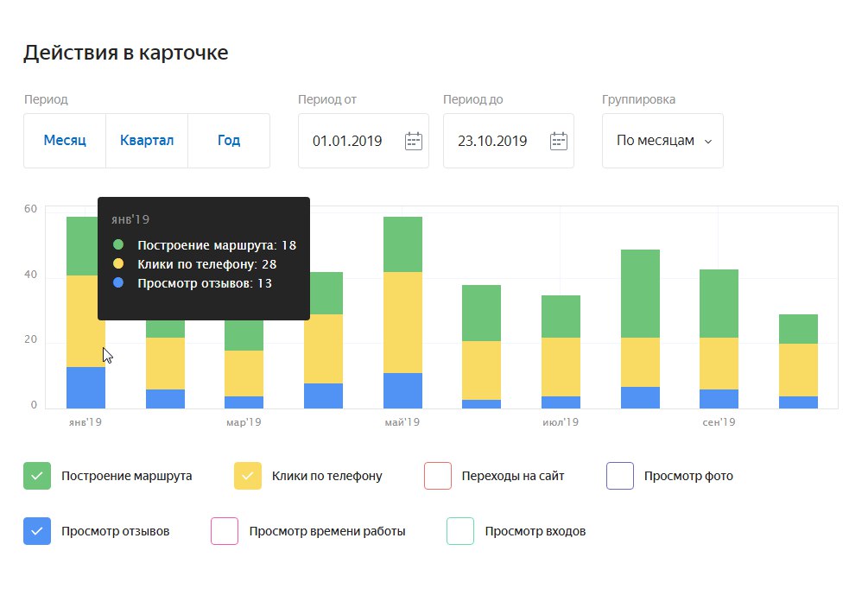Click the янв'19 axis label
The width and height of the screenshot is (868, 595).
point(86,422)
